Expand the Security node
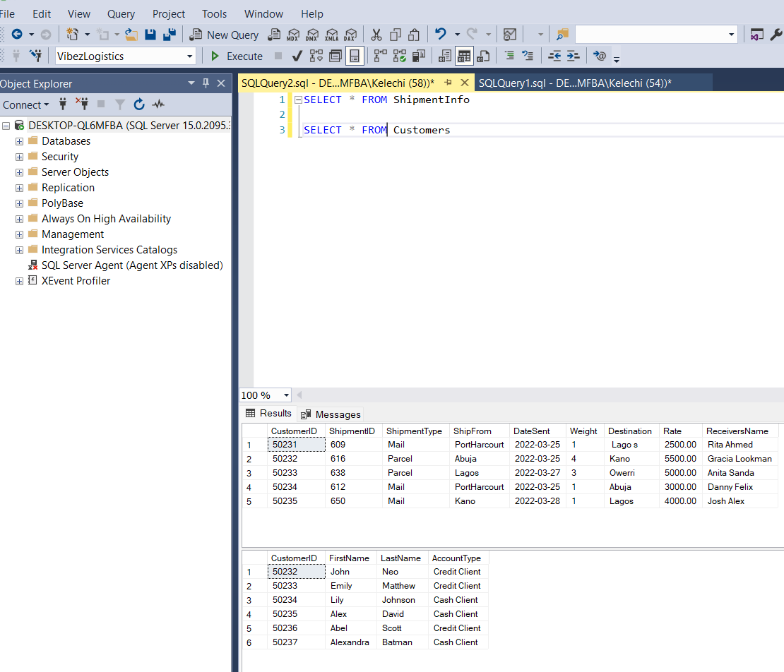784x672 pixels. click(18, 156)
